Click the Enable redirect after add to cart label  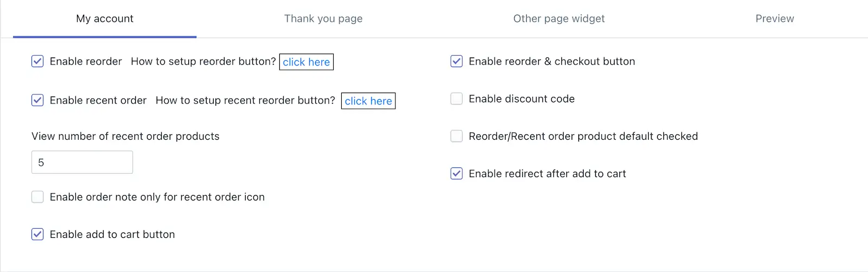pyautogui.click(x=547, y=173)
